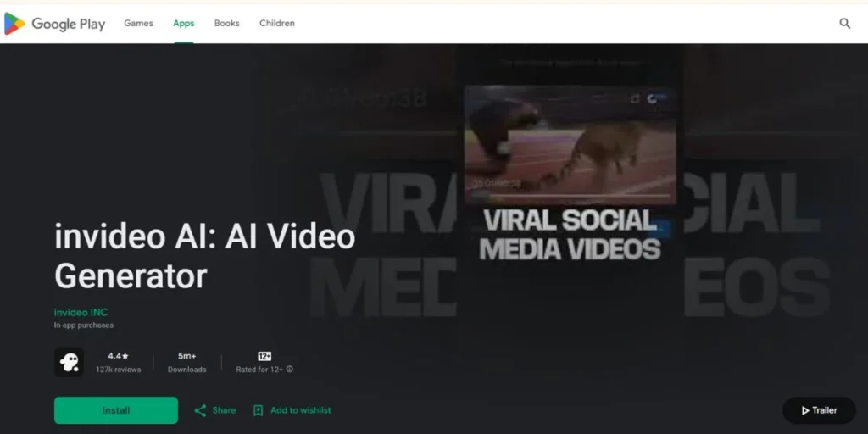Click the 5m+ downloads count
The image size is (868, 434).
pyautogui.click(x=187, y=356)
